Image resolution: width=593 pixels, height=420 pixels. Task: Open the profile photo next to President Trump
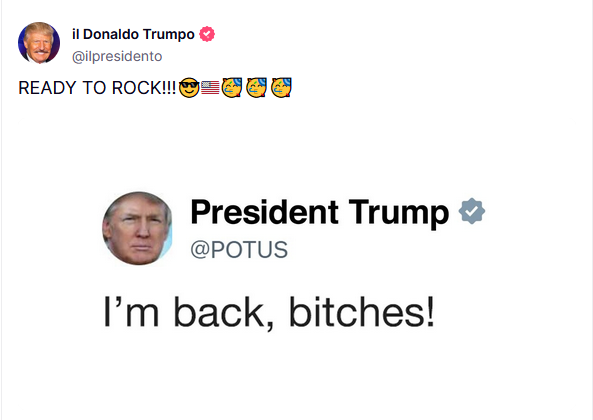137,228
